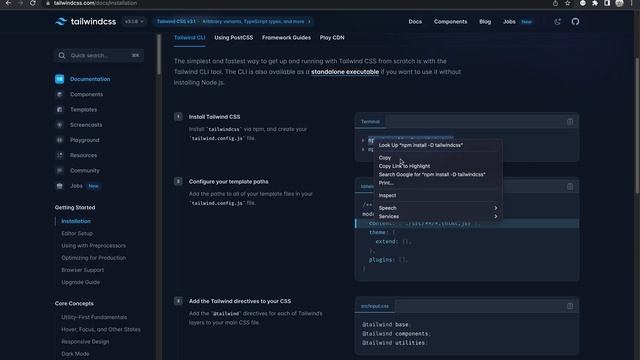Click the Screencasts sidebar icon

point(60,125)
